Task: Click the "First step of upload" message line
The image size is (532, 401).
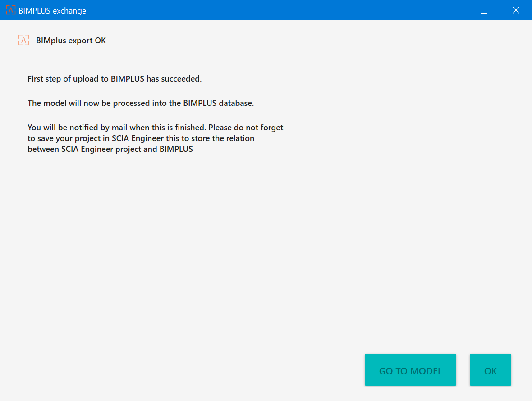Action: coord(115,79)
